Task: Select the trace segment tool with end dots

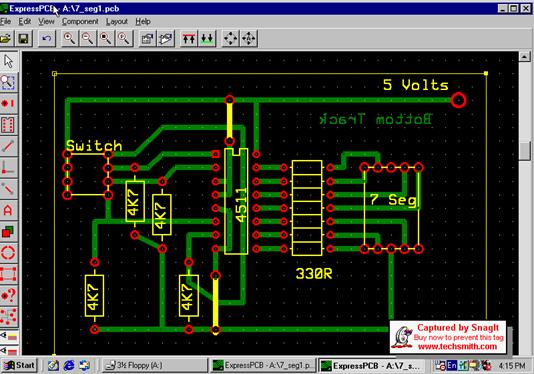Action: (x=9, y=189)
